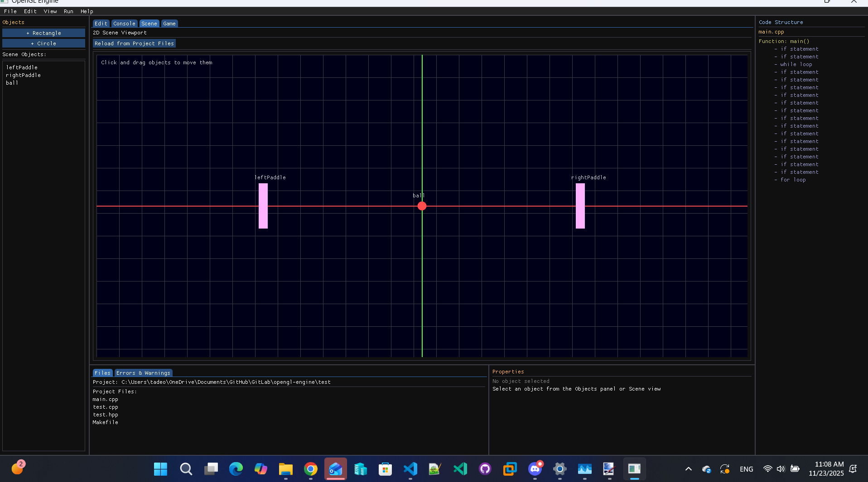Viewport: 868px width, 482px height.
Task: Select leftPaddle in the Scene Objects list
Action: click(22, 67)
